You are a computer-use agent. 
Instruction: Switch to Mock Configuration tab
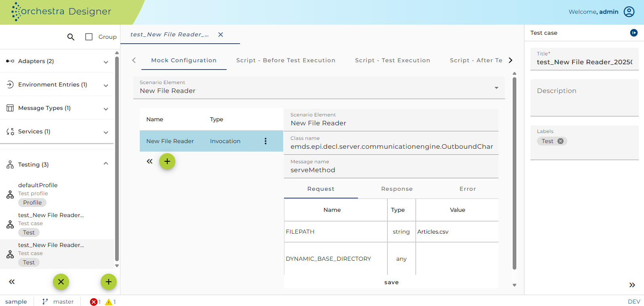(184, 60)
